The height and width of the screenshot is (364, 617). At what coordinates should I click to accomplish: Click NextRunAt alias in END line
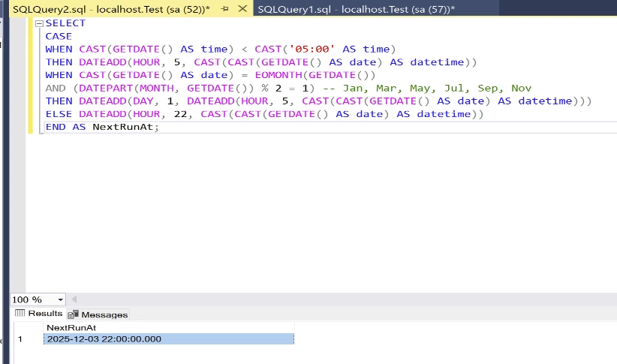[122, 127]
